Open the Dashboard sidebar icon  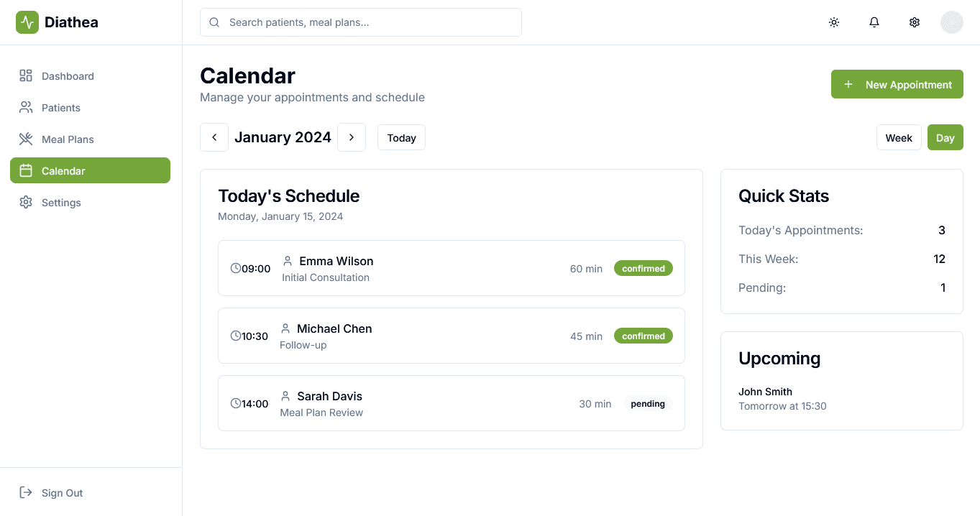(26, 75)
